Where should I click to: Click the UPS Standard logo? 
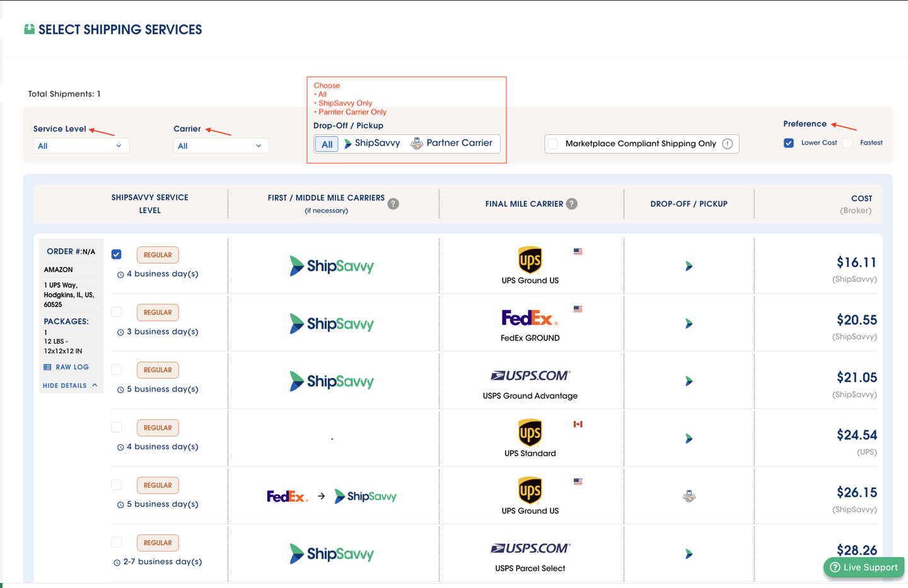point(530,432)
